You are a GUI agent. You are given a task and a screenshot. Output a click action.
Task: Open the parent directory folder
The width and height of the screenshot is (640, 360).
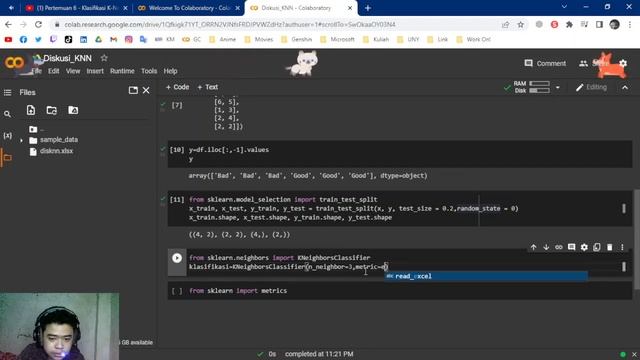(33, 129)
